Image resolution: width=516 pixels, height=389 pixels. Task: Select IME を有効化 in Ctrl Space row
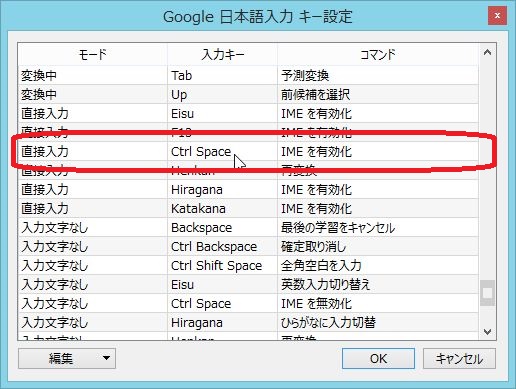point(378,152)
